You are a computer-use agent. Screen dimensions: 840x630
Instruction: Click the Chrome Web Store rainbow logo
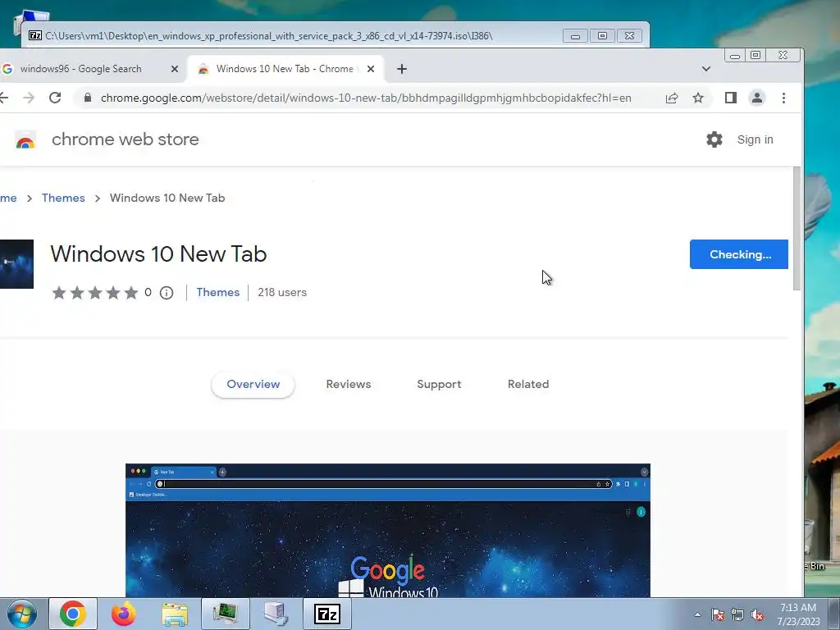(x=25, y=140)
